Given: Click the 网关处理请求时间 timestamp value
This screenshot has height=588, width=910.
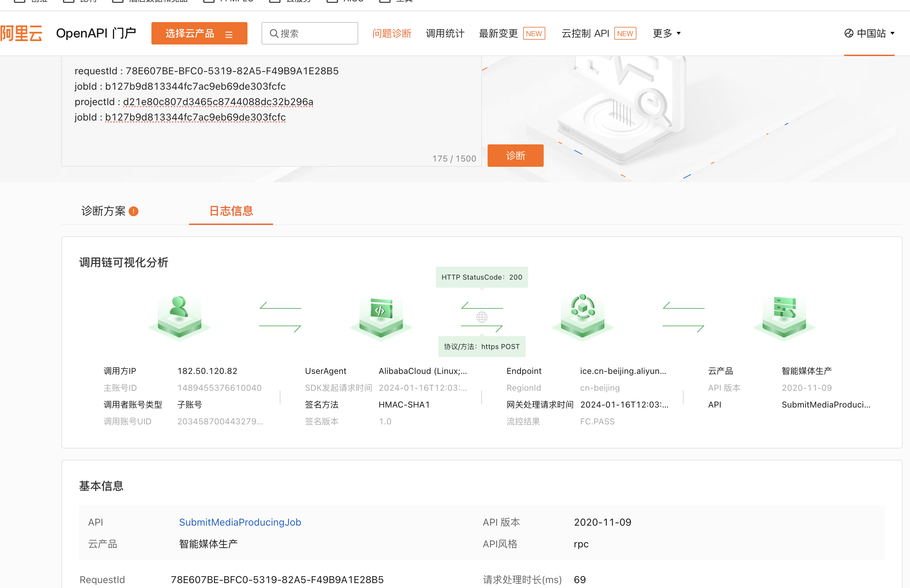Looking at the screenshot, I should click(x=625, y=405).
